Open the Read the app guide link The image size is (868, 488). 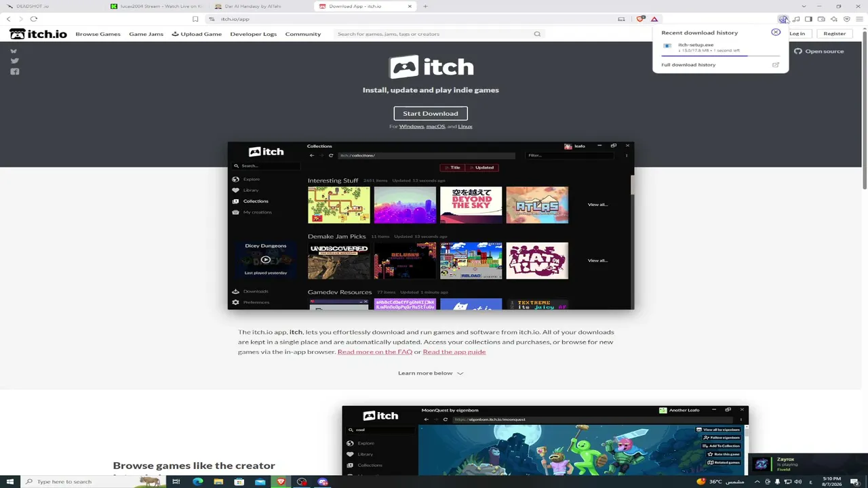454,352
